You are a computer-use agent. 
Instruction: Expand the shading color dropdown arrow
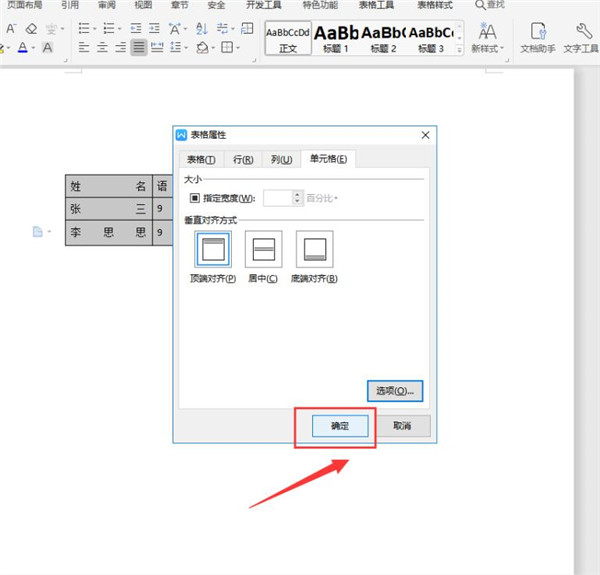[x=213, y=48]
